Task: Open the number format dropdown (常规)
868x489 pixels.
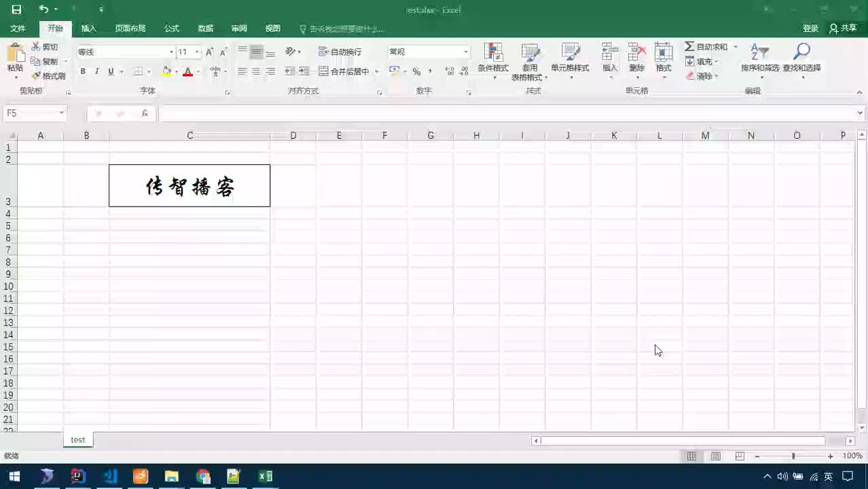Action: tap(466, 52)
